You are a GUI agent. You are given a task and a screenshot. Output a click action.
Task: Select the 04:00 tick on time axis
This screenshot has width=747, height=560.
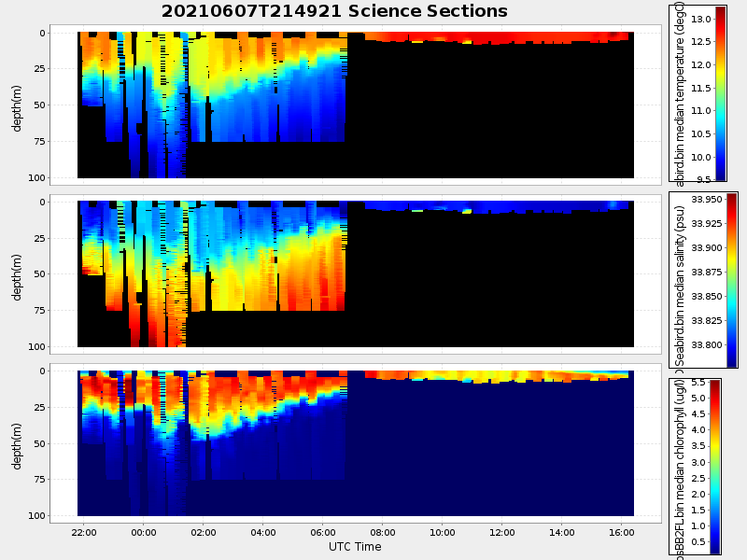(263, 532)
